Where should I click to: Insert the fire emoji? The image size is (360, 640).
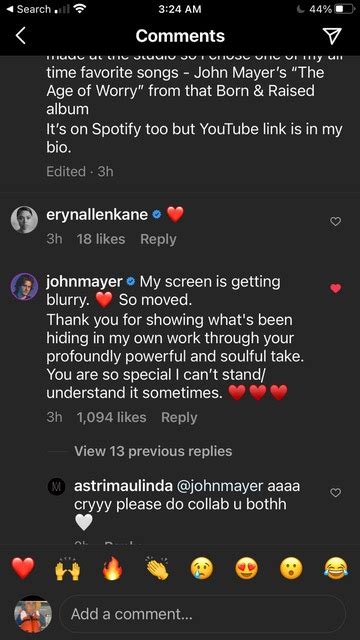click(x=112, y=568)
